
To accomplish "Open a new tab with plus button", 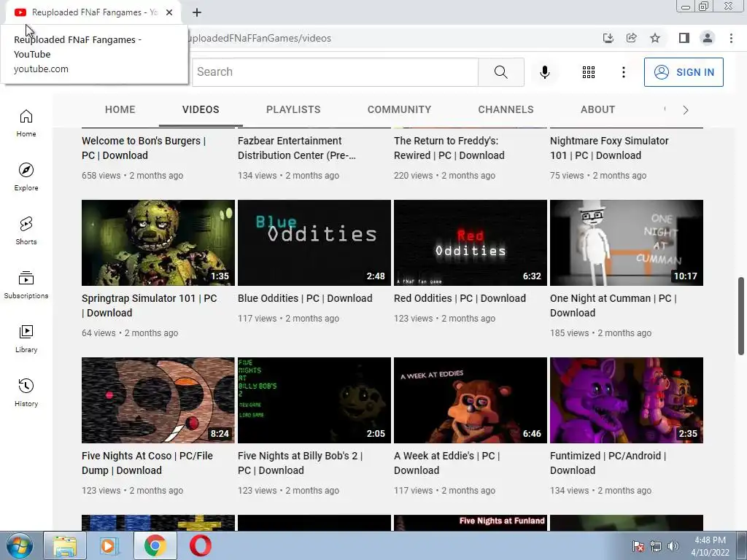I will [x=197, y=12].
